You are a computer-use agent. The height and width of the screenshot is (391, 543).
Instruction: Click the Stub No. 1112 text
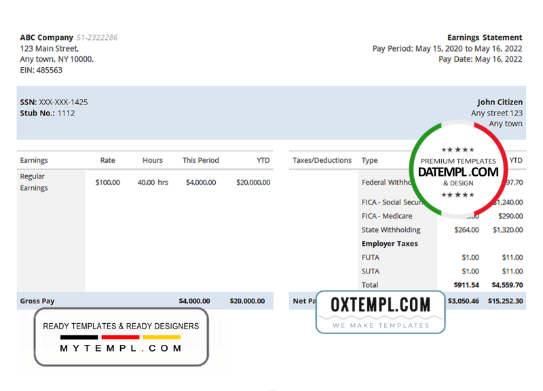click(x=47, y=113)
